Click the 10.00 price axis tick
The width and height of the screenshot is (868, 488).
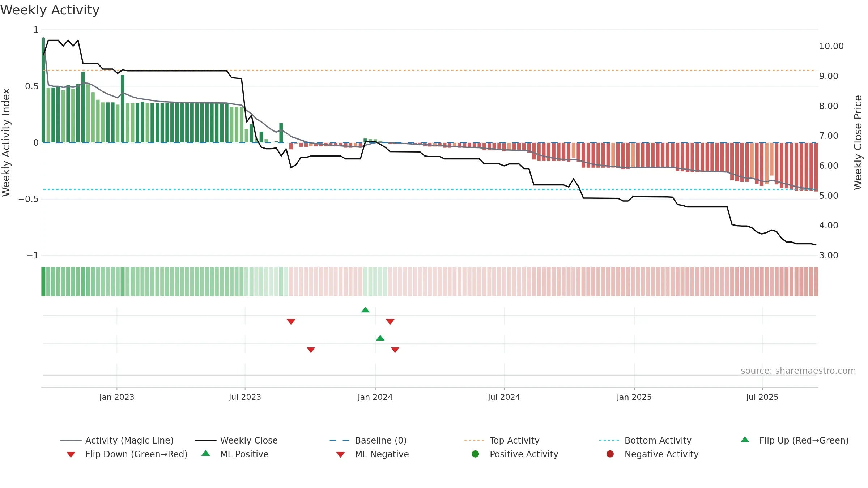[831, 46]
